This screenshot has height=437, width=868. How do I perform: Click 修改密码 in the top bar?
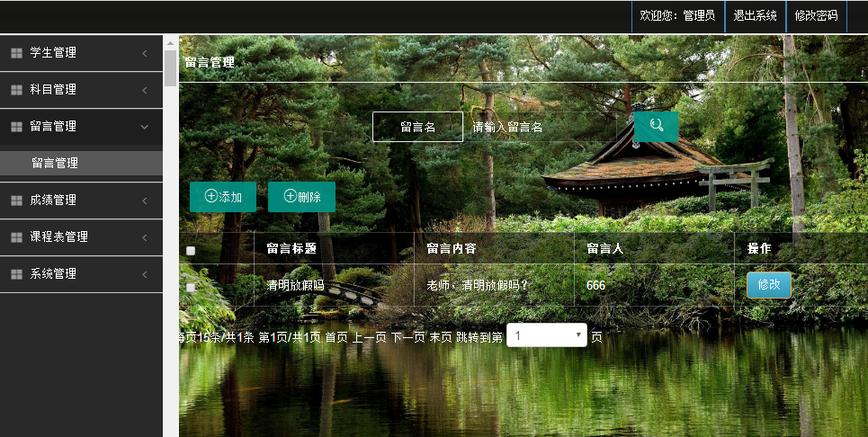coord(816,16)
